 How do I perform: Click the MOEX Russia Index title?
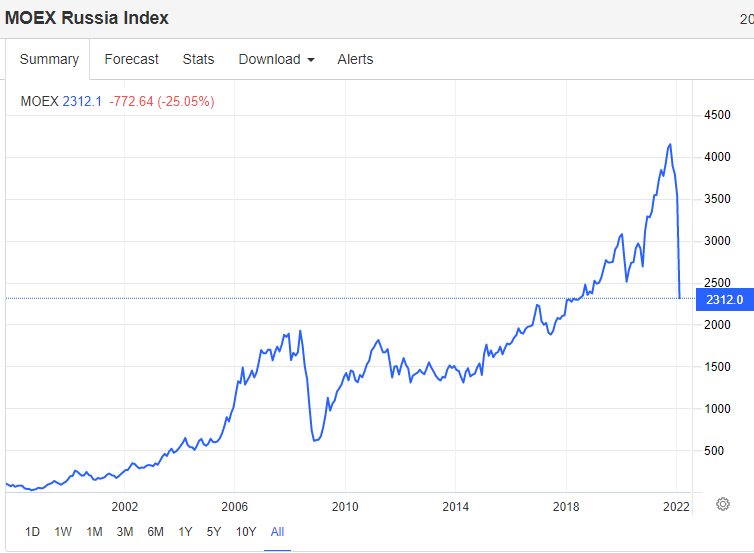pos(87,18)
